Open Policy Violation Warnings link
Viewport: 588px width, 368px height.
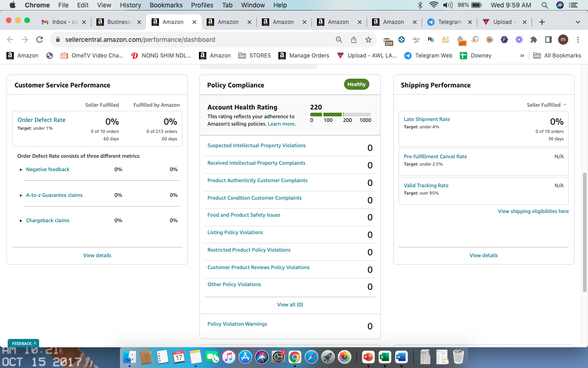(x=237, y=324)
